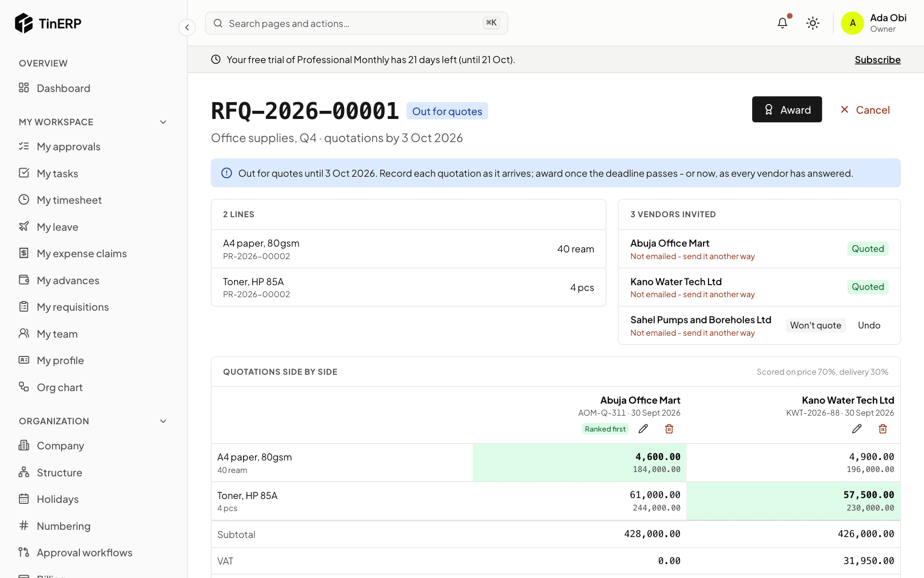The height and width of the screenshot is (578, 924).
Task: Cancel the RFQ
Action: point(865,110)
